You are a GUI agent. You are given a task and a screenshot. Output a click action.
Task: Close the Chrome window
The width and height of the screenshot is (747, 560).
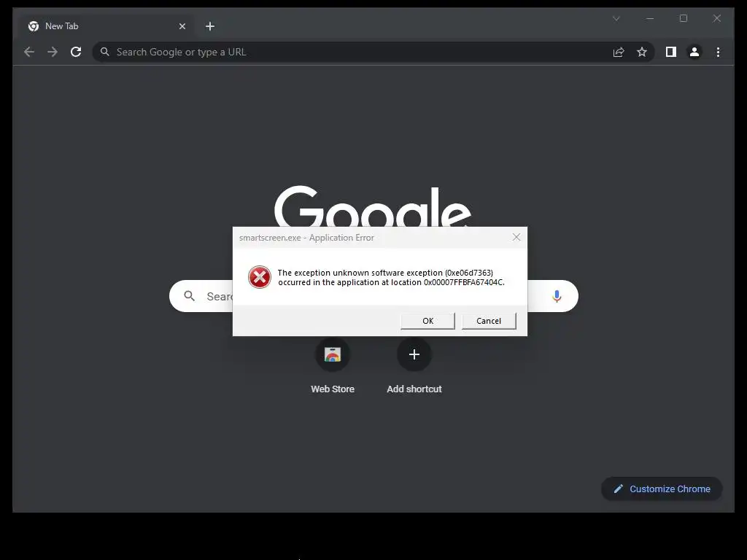(x=717, y=18)
